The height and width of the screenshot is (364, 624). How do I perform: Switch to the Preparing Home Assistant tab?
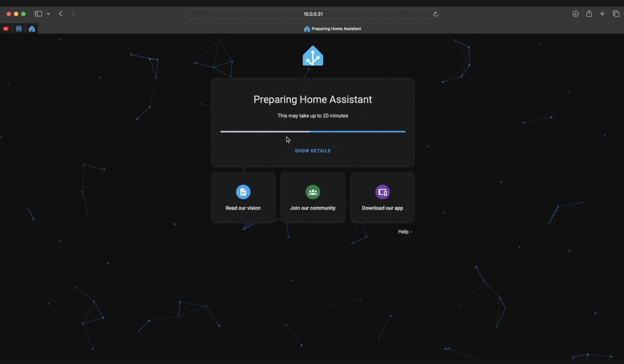pos(332,28)
